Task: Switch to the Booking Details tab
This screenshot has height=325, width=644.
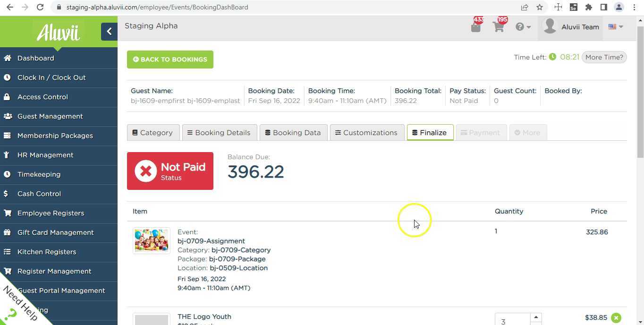Action: click(x=219, y=132)
